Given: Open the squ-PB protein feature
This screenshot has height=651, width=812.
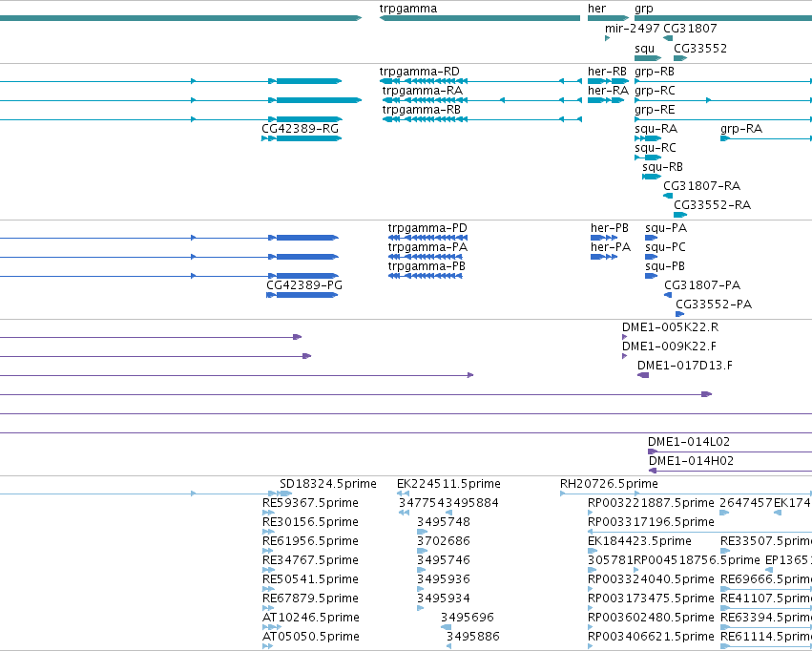Looking at the screenshot, I should click(x=652, y=276).
